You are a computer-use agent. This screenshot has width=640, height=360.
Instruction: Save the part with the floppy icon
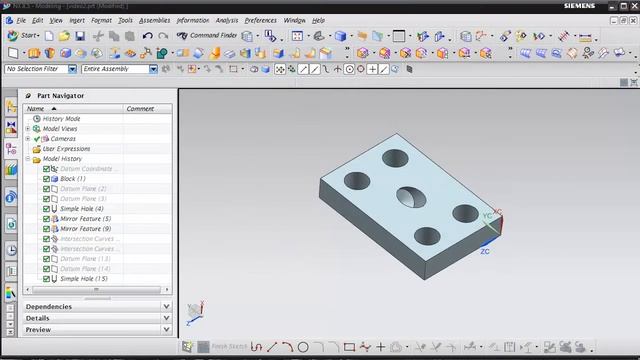point(80,36)
